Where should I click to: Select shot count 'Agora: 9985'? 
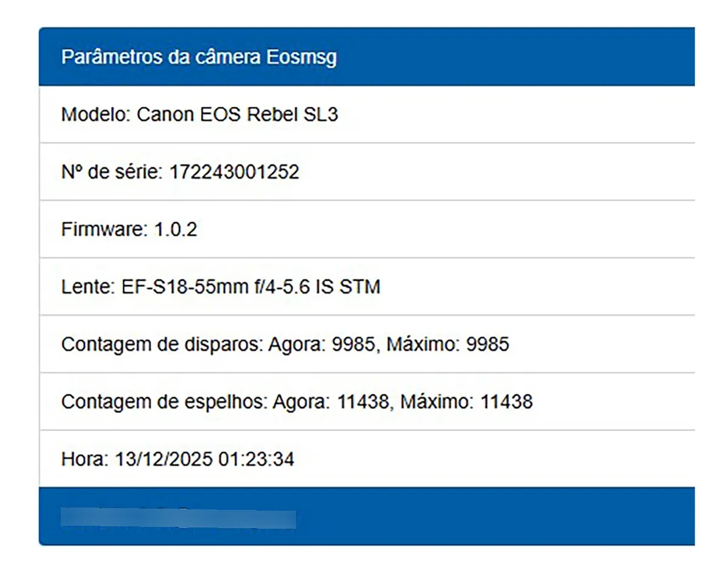point(321,344)
